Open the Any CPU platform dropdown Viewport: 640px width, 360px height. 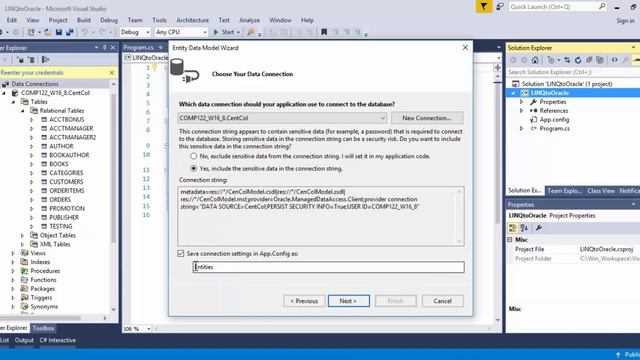click(x=205, y=32)
